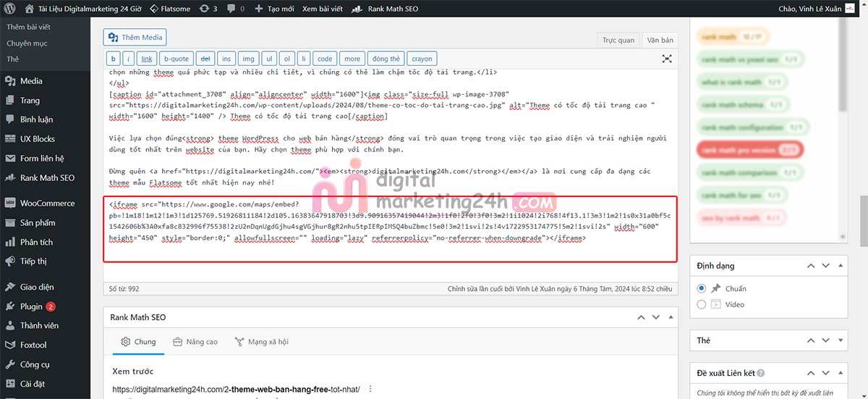Click the del quicktag button

205,59
